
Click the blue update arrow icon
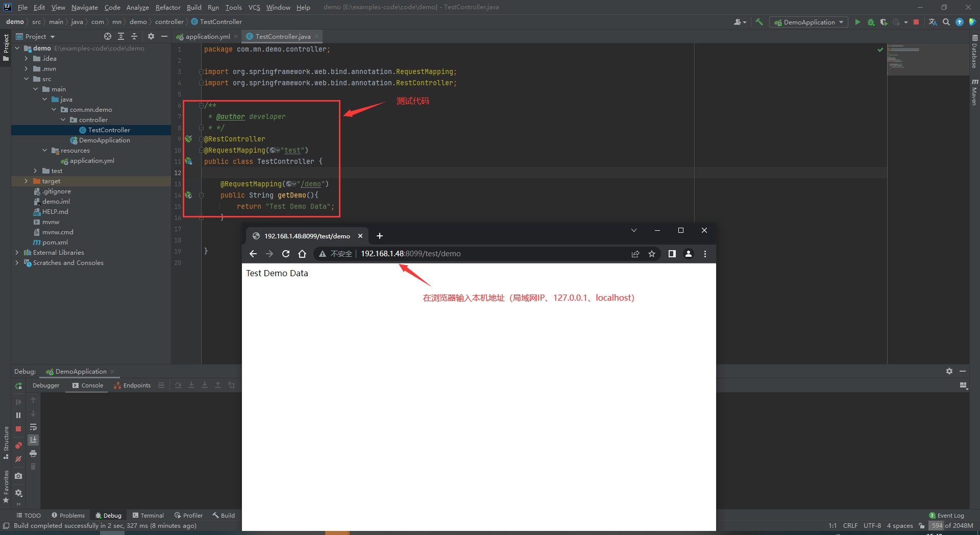[960, 22]
